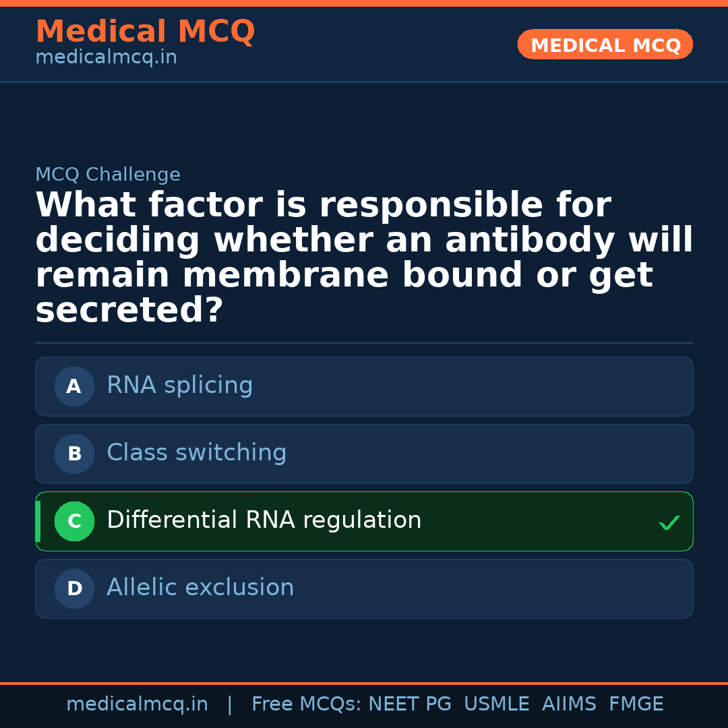Screen dimensions: 728x728
Task: Click the green letter C circle badge
Action: point(74,522)
